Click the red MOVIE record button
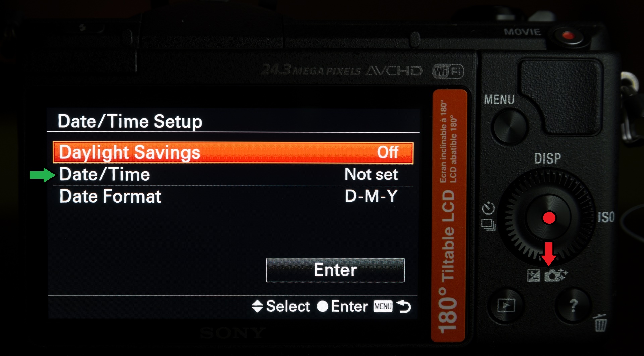 coord(568,36)
